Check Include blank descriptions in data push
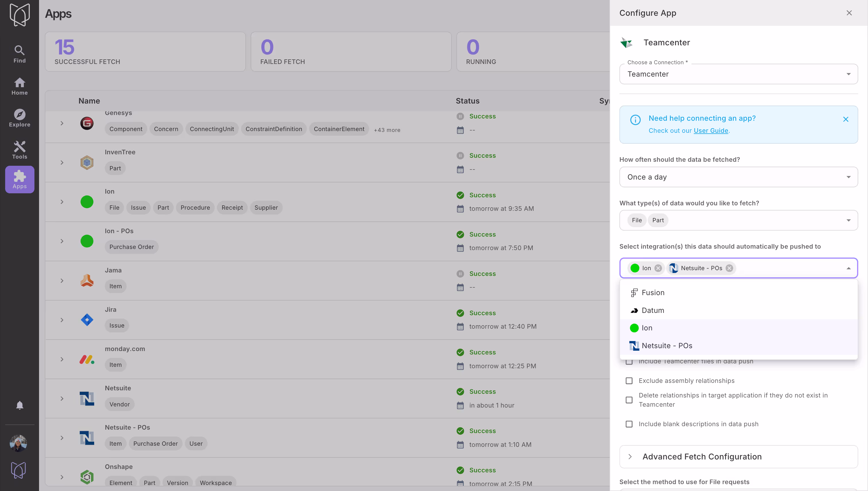Viewport: 868px width, 491px height. pyautogui.click(x=629, y=424)
